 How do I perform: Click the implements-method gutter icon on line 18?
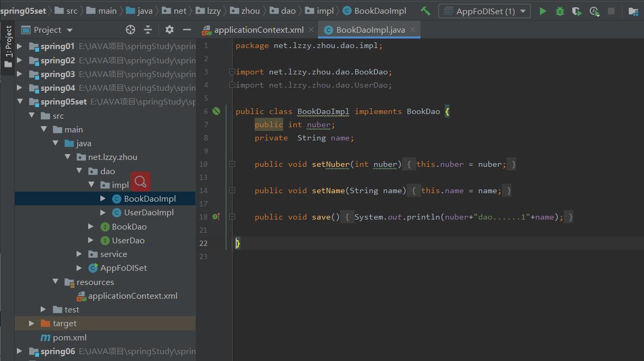click(x=216, y=217)
